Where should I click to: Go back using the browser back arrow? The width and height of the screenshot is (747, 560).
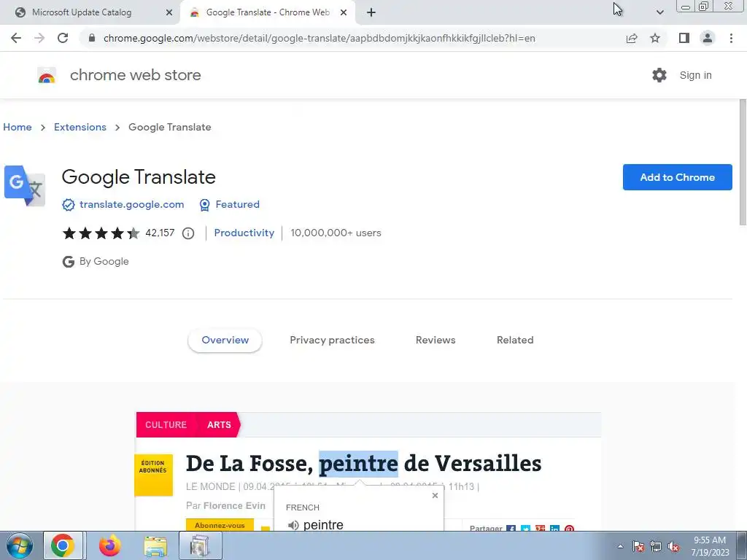(x=16, y=38)
